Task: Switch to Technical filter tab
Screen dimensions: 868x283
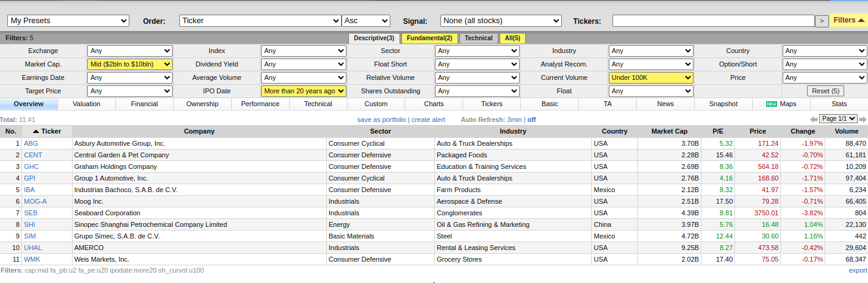Action: click(478, 38)
